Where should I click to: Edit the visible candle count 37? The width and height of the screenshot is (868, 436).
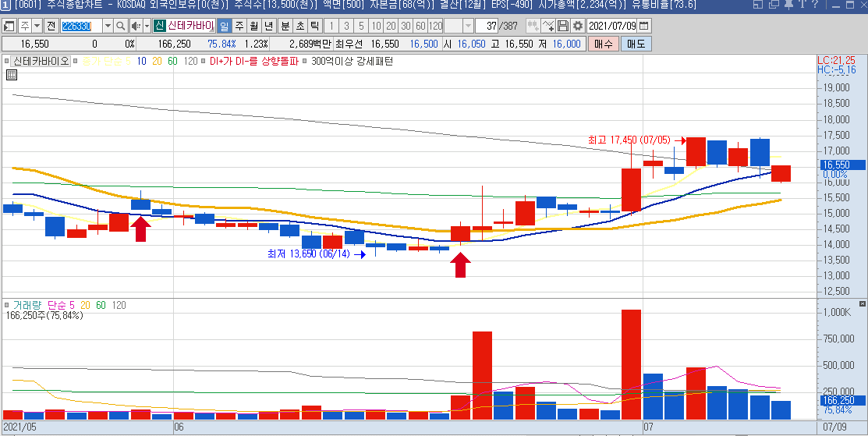coord(487,26)
